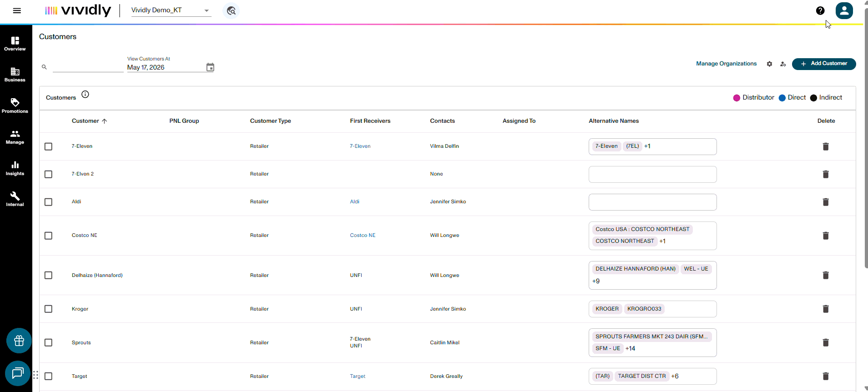Open the user account avatar

[x=844, y=10]
